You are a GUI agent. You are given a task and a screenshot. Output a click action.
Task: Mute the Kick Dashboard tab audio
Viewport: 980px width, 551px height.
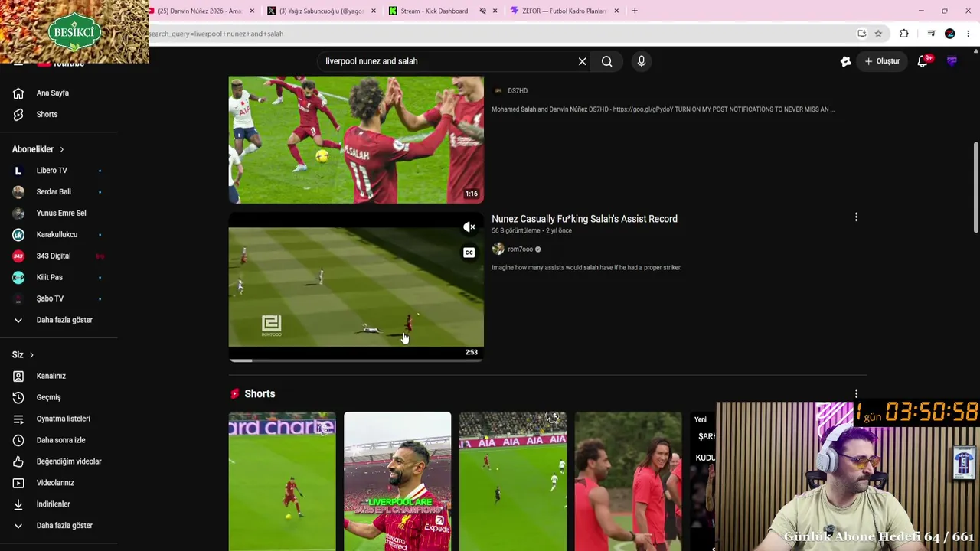pos(482,11)
